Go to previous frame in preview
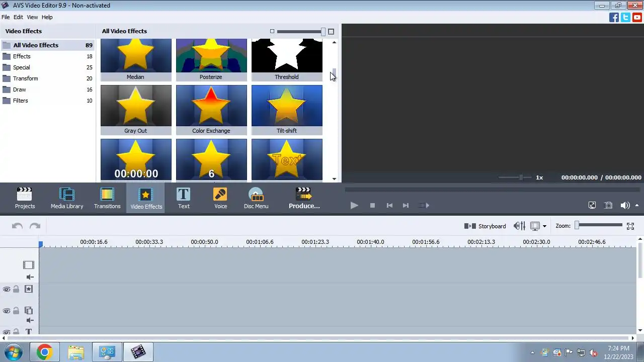644x362 pixels. [389, 205]
